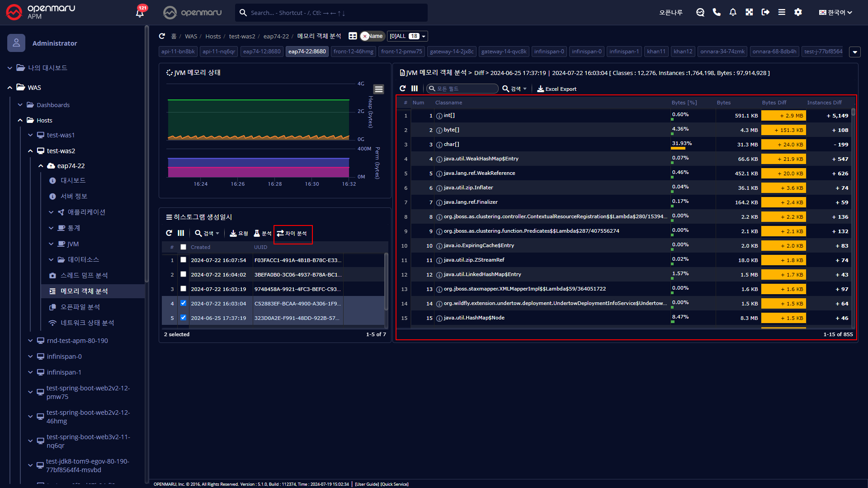The height and width of the screenshot is (488, 868).
Task: Uncheck the 2024-06-25 17:37:19 histogram row
Action: pyautogui.click(x=183, y=318)
